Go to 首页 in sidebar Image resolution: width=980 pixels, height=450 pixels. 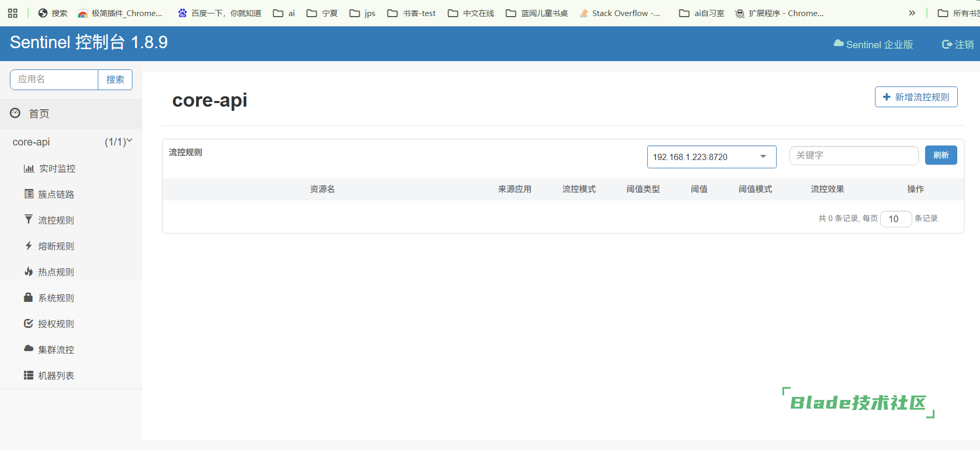[x=39, y=113]
